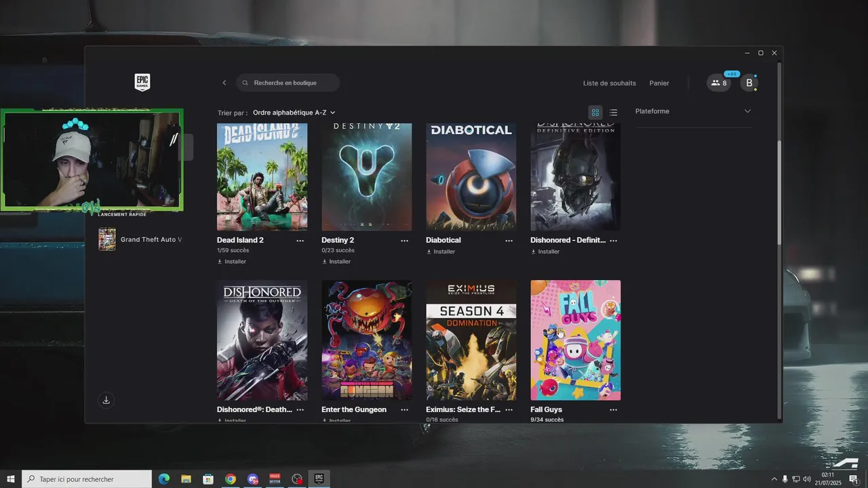This screenshot has width=868, height=488.
Task: Open the notification center icon
Action: [x=853, y=479]
